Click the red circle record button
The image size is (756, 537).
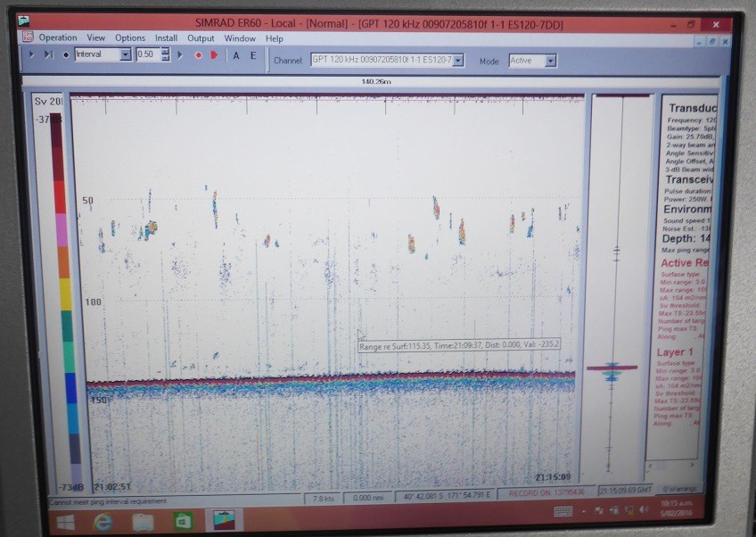198,55
